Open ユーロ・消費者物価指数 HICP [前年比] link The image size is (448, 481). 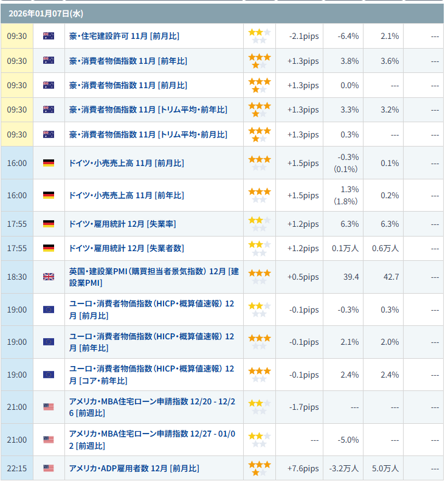(x=151, y=342)
